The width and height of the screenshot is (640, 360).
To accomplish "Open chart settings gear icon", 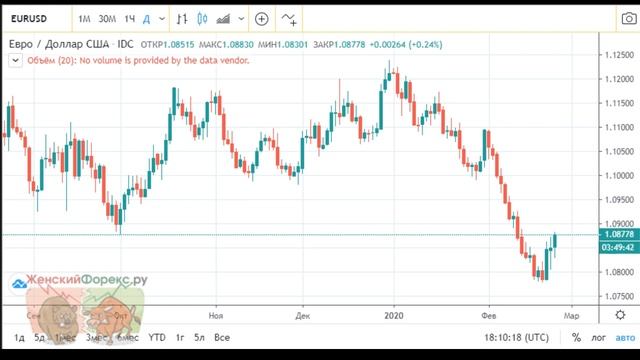I will click(x=620, y=315).
